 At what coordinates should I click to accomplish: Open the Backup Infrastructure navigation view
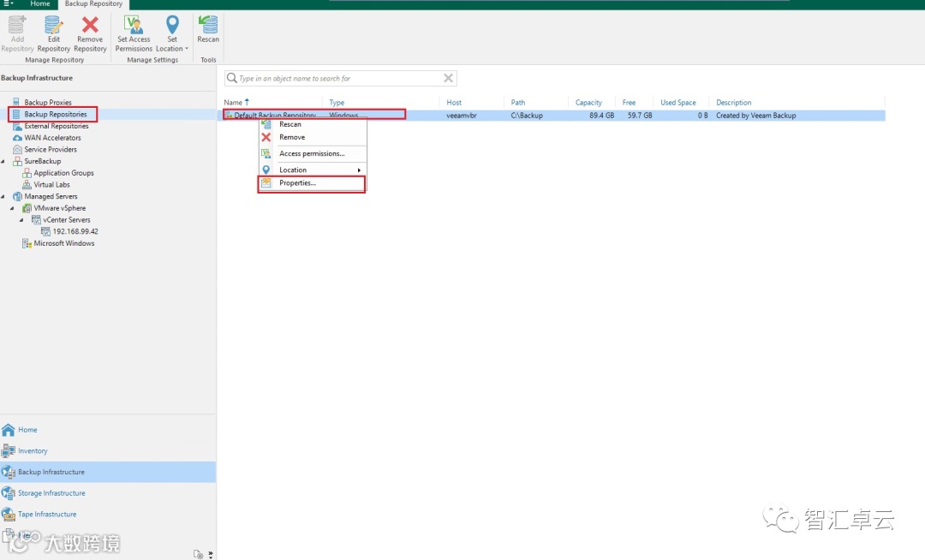coord(108,472)
